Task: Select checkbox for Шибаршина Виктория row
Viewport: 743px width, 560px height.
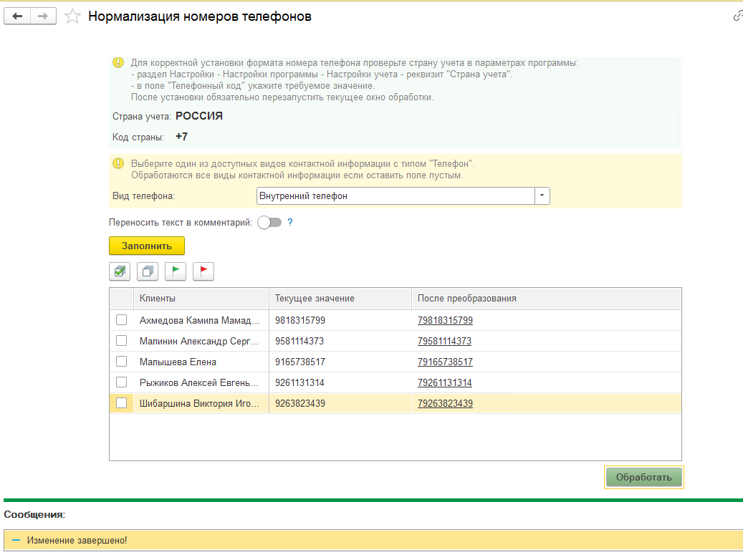Action: coord(121,403)
